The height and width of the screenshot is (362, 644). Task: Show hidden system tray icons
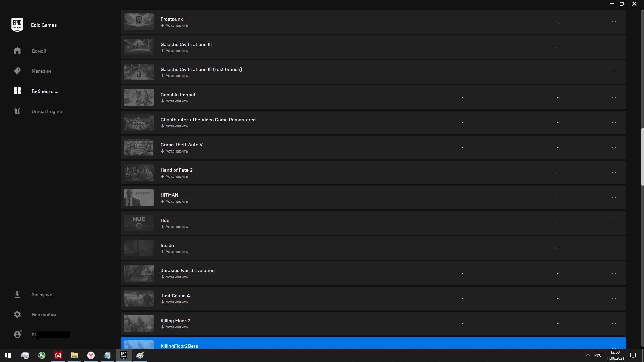588,355
